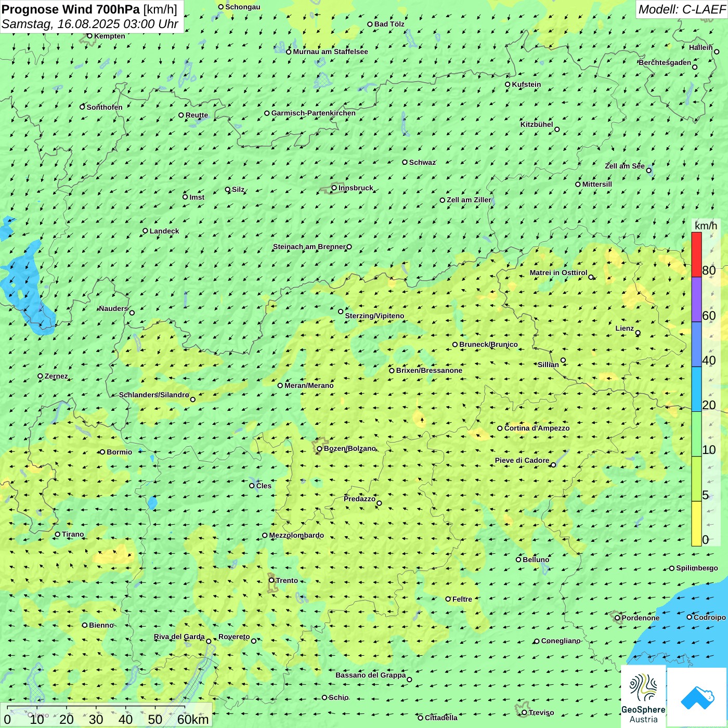Click the blue cloud logo icon
The height and width of the screenshot is (728, 728).
[x=697, y=697]
